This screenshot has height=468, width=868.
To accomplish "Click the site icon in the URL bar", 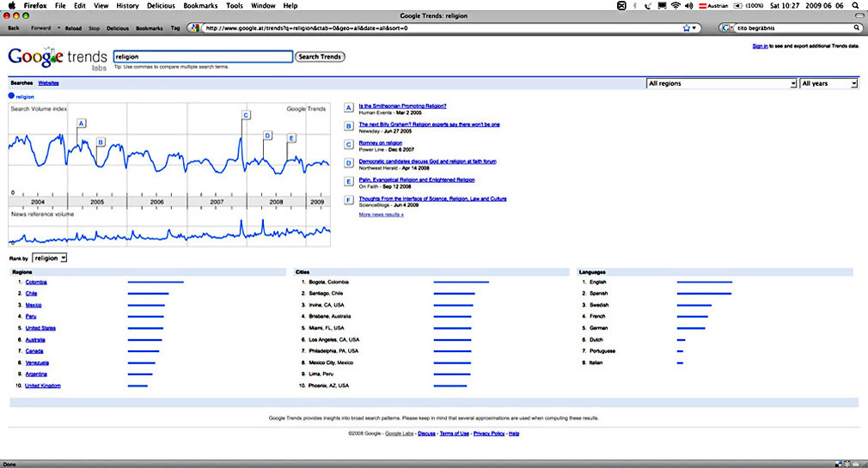I will (193, 27).
